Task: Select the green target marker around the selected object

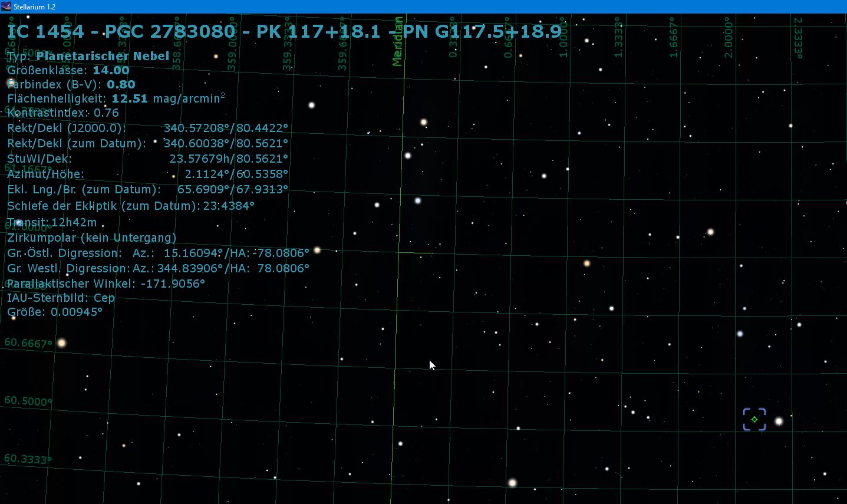Action: 755,419
